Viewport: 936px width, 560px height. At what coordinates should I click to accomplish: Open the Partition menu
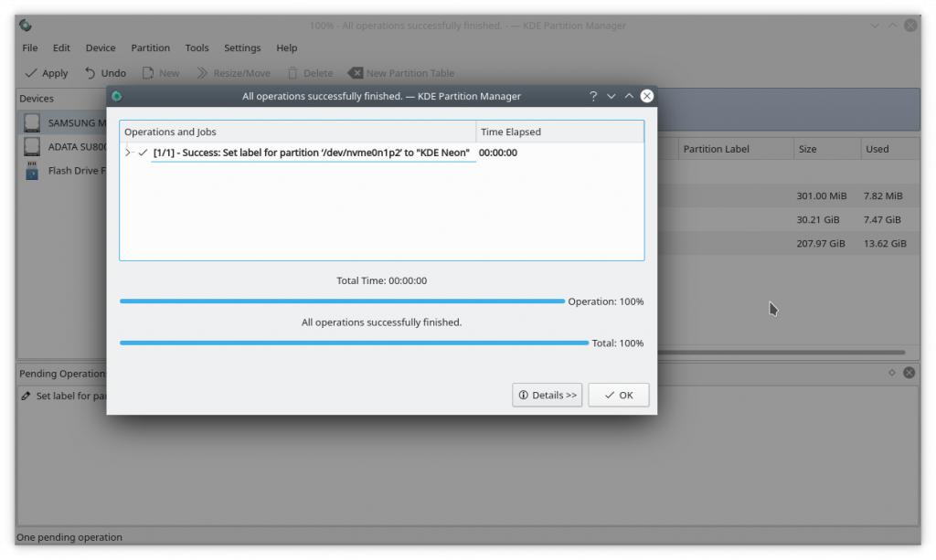150,48
